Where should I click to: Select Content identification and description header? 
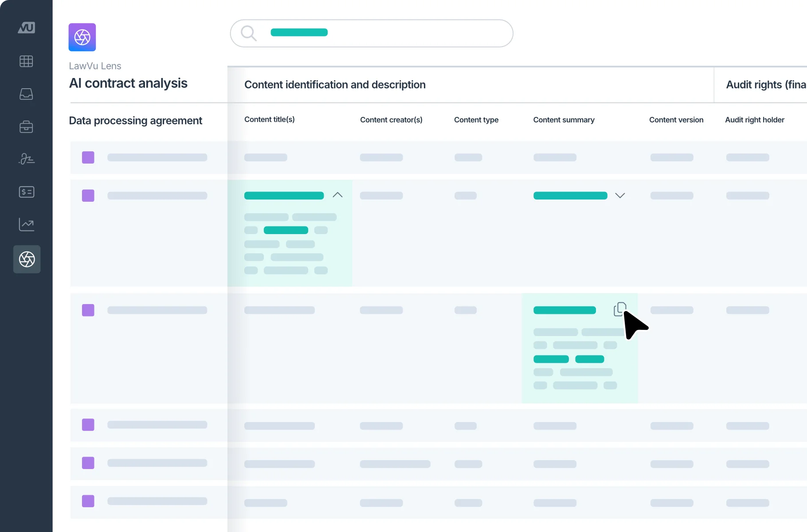coord(335,85)
